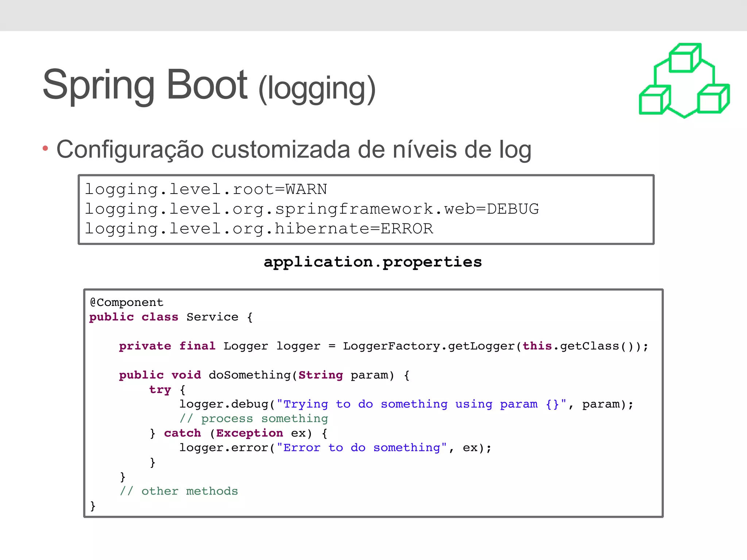Click the '@Component' annotation

click(x=127, y=302)
